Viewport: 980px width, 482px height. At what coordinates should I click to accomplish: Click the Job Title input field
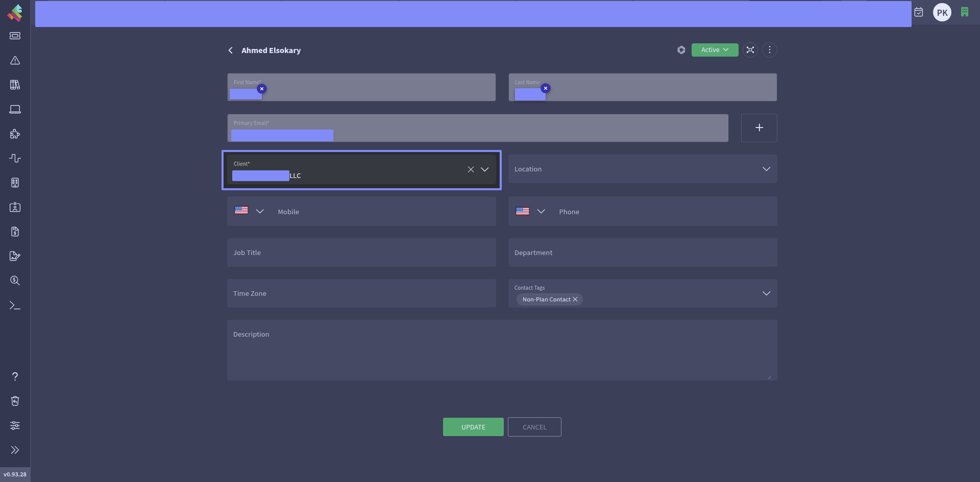click(361, 252)
